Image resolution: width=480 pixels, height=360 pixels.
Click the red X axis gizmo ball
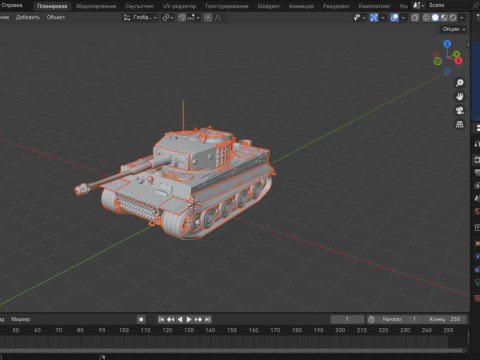(458, 61)
